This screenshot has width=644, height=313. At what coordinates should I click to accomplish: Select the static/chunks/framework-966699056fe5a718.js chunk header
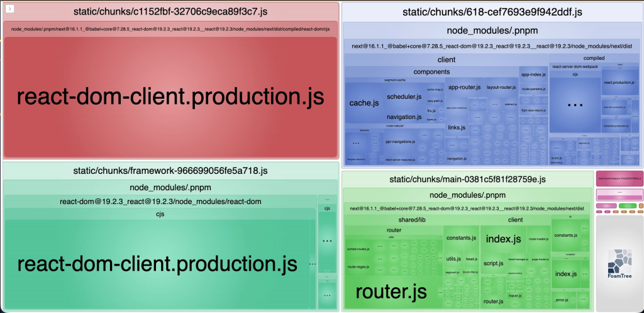pos(170,170)
